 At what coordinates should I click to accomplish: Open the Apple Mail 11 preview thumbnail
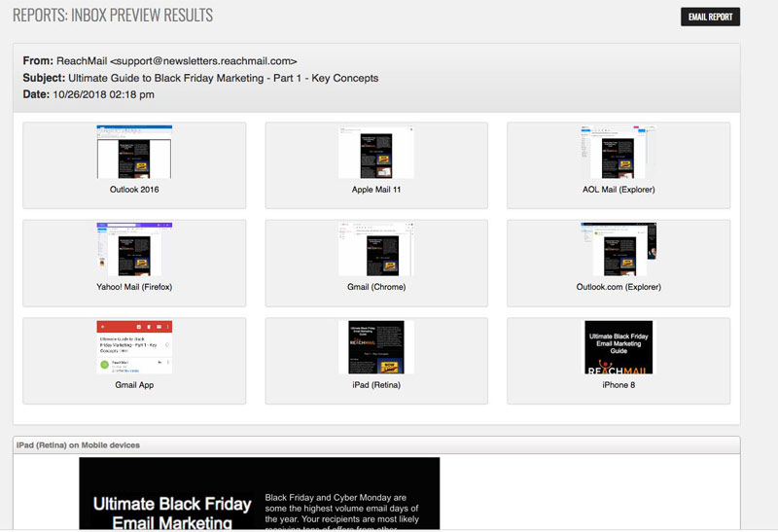(376, 152)
